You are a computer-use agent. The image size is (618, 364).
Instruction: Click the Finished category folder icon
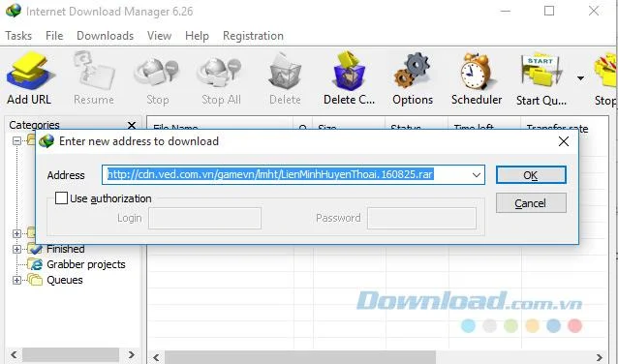coord(35,249)
